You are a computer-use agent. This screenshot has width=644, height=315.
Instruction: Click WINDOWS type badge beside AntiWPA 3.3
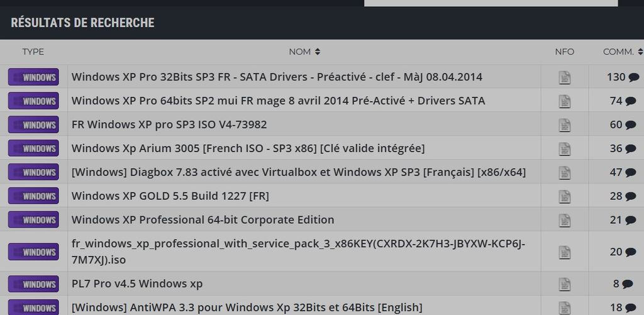[x=33, y=307]
